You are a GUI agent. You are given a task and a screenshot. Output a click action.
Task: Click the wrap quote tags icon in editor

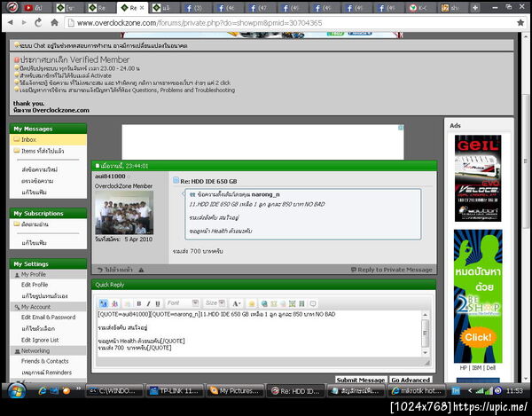point(312,303)
